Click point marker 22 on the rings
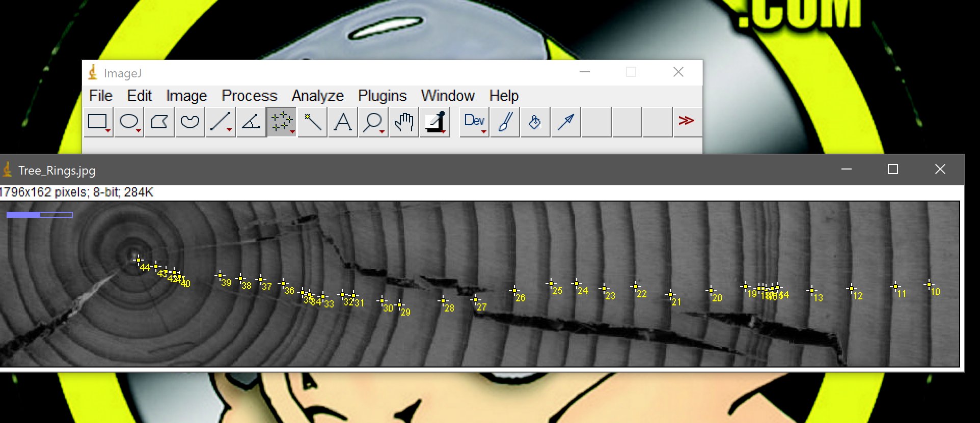The image size is (980, 423). 636,287
